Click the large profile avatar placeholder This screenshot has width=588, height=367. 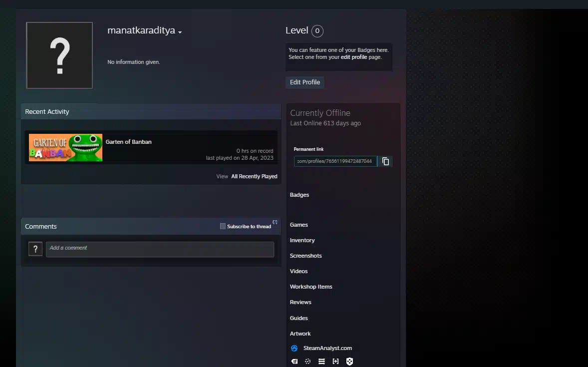tap(59, 55)
